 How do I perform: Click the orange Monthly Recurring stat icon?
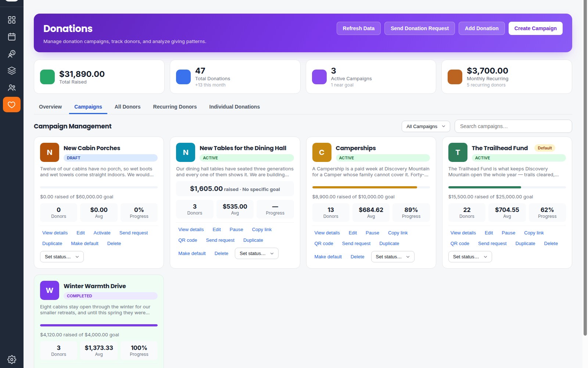(455, 77)
